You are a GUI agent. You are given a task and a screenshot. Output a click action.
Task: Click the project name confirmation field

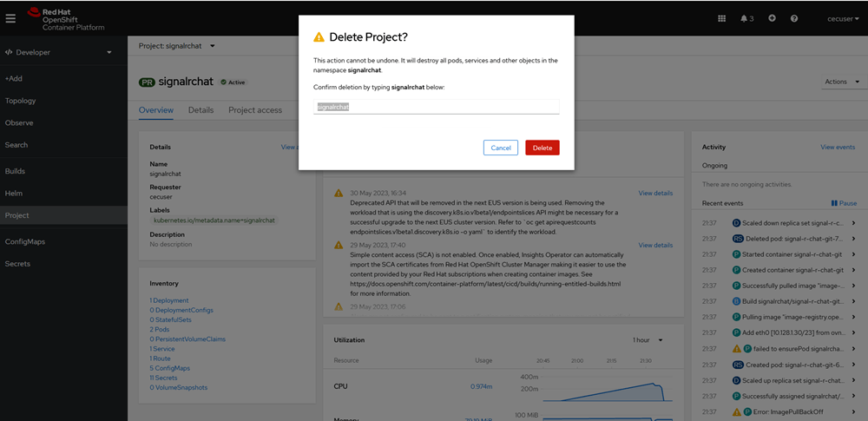(436, 107)
